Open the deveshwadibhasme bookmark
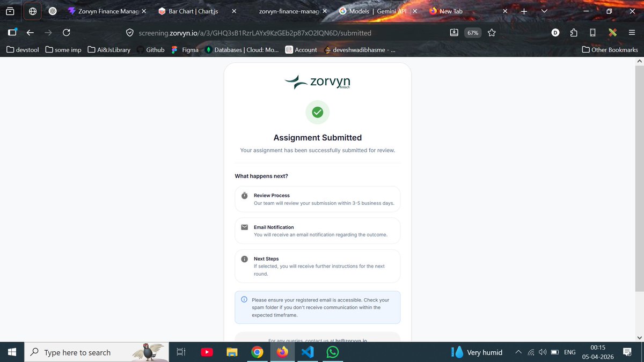644x362 pixels. point(358,50)
